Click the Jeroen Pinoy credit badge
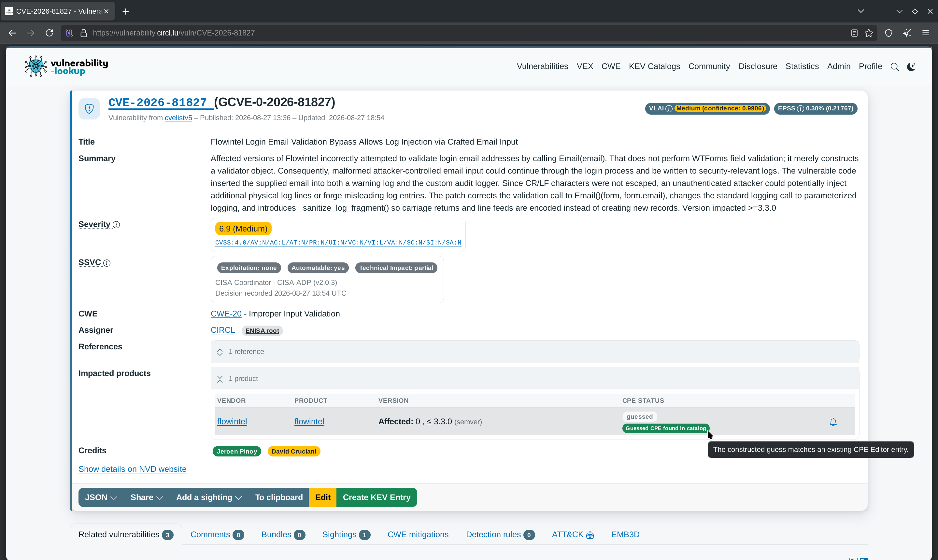938x560 pixels. [237, 452]
